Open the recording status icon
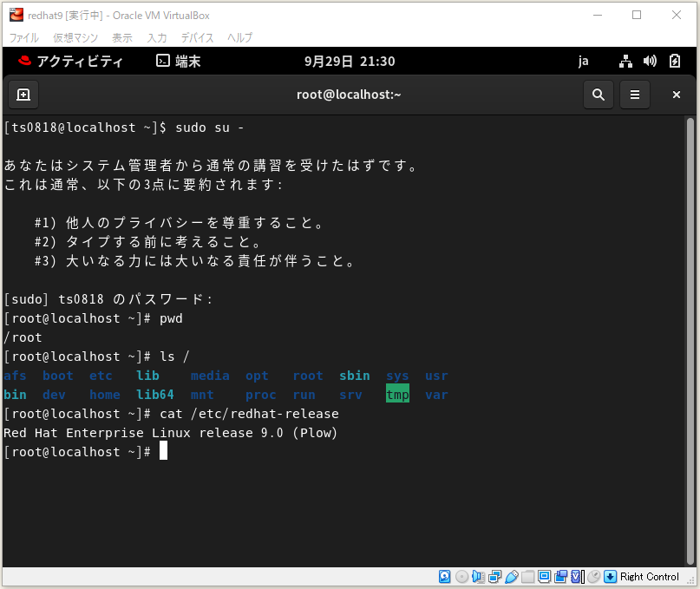Viewport: 700px width, 589px height. [560, 577]
